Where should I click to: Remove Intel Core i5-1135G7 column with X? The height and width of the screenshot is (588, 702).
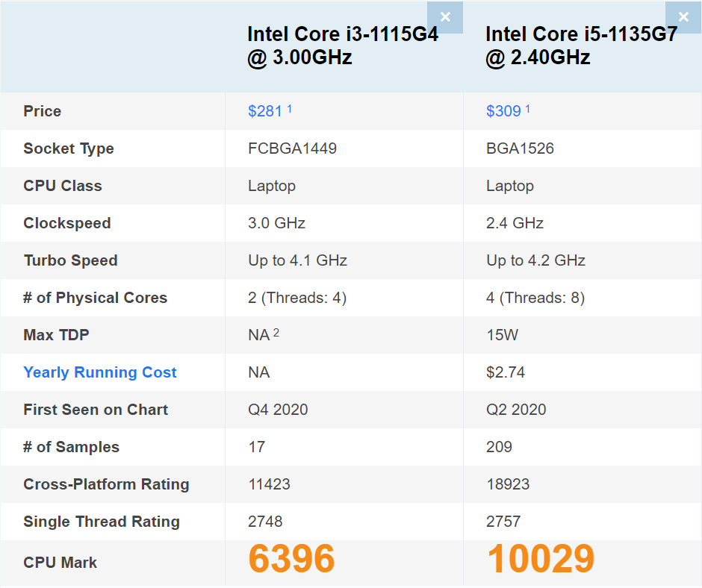click(683, 17)
